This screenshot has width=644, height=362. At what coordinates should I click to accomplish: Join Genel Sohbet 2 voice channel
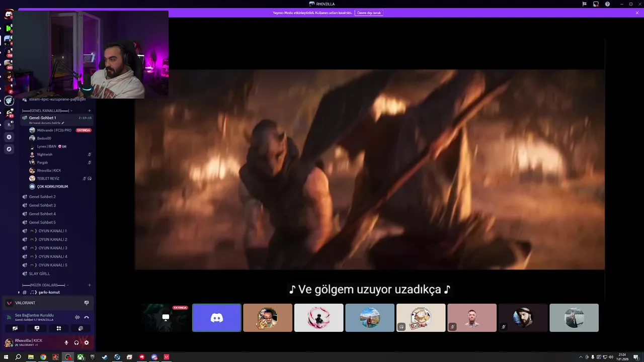(x=42, y=197)
